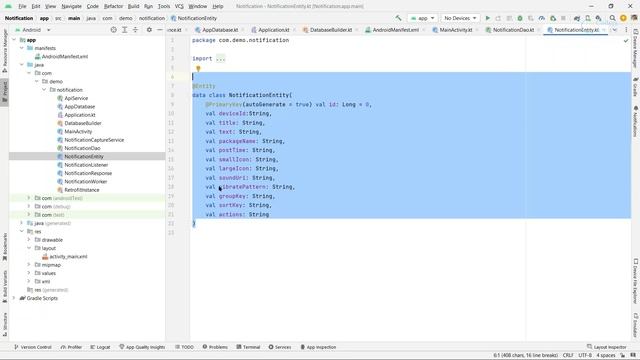Select activity_main.xml in layout folder
The width and height of the screenshot is (640, 360).
click(x=68, y=256)
